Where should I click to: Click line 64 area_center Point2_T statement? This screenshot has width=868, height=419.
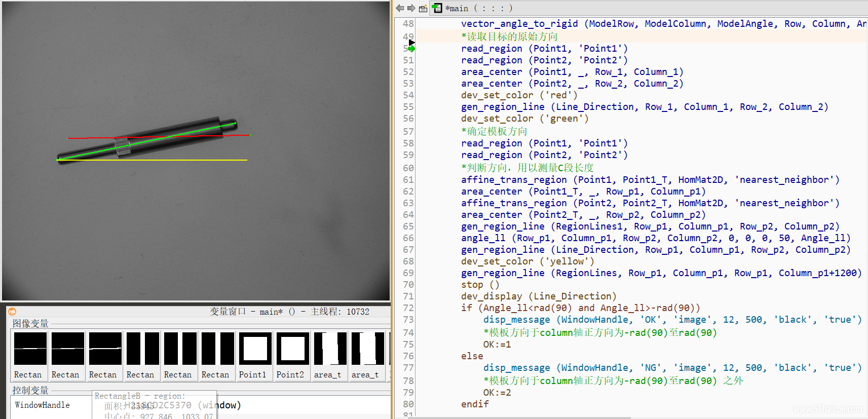pyautogui.click(x=583, y=215)
